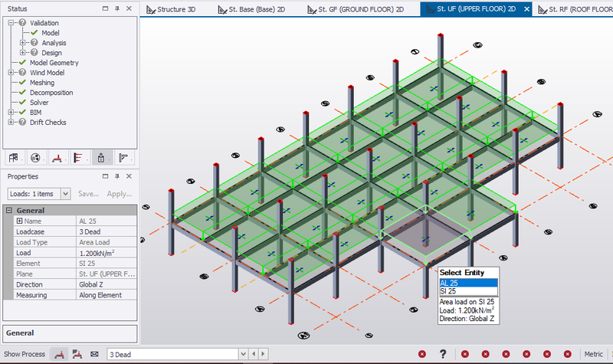Click the highlighted weight icon in Status toolbar
Screen dimensions: 613x364
pyautogui.click(x=101, y=158)
